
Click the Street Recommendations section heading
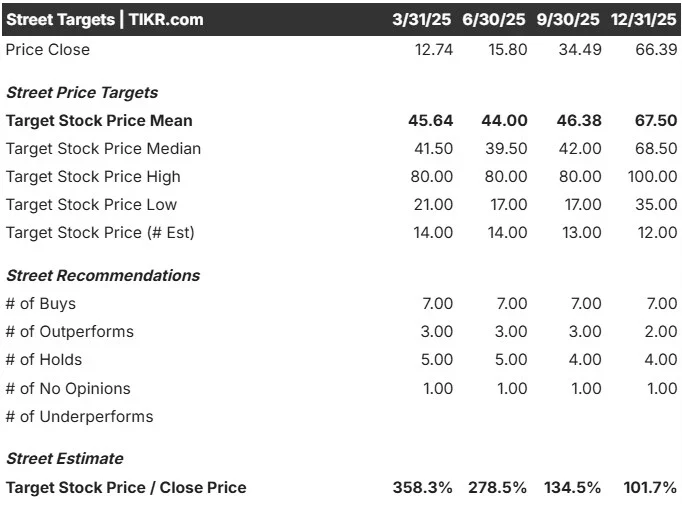pos(103,275)
